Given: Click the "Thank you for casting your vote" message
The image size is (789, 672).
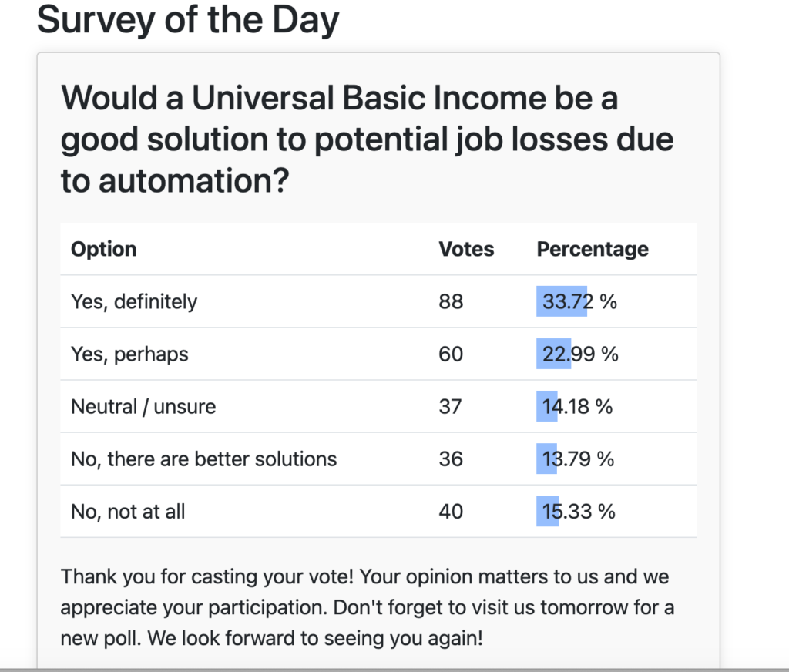Looking at the screenshot, I should (x=367, y=607).
